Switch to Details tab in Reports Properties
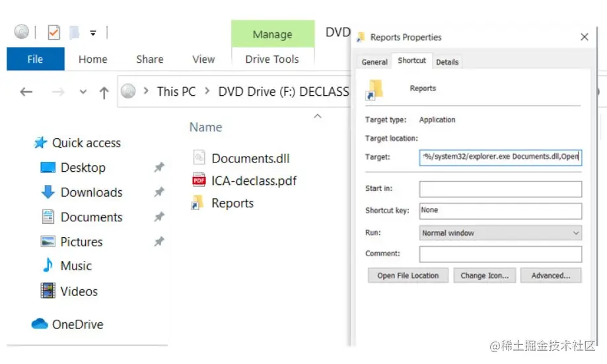 click(447, 62)
